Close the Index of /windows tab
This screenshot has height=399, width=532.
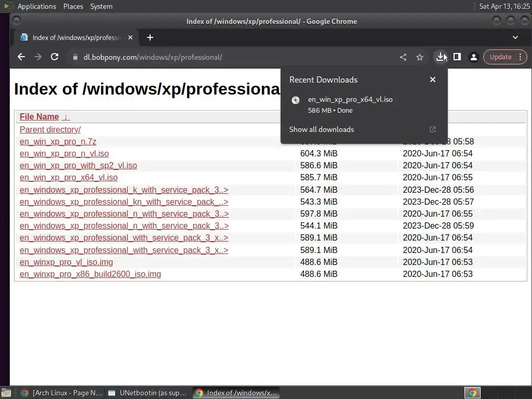coord(130,37)
